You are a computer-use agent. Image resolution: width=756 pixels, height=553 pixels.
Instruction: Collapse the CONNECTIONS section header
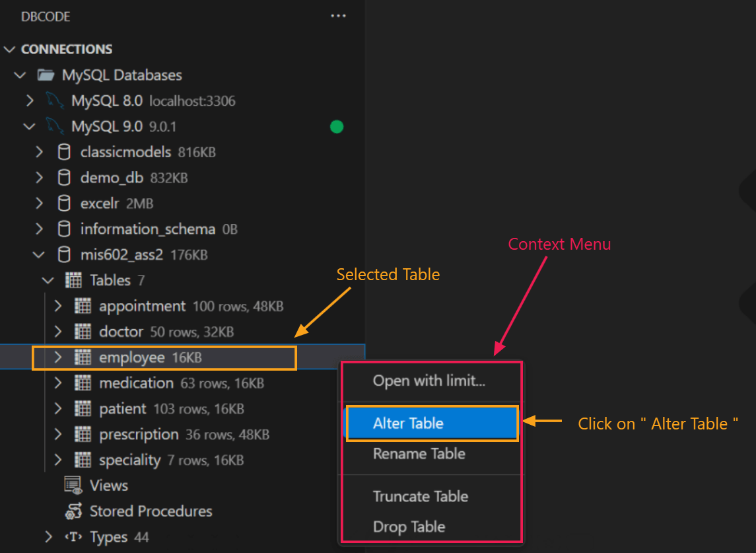pyautogui.click(x=10, y=49)
